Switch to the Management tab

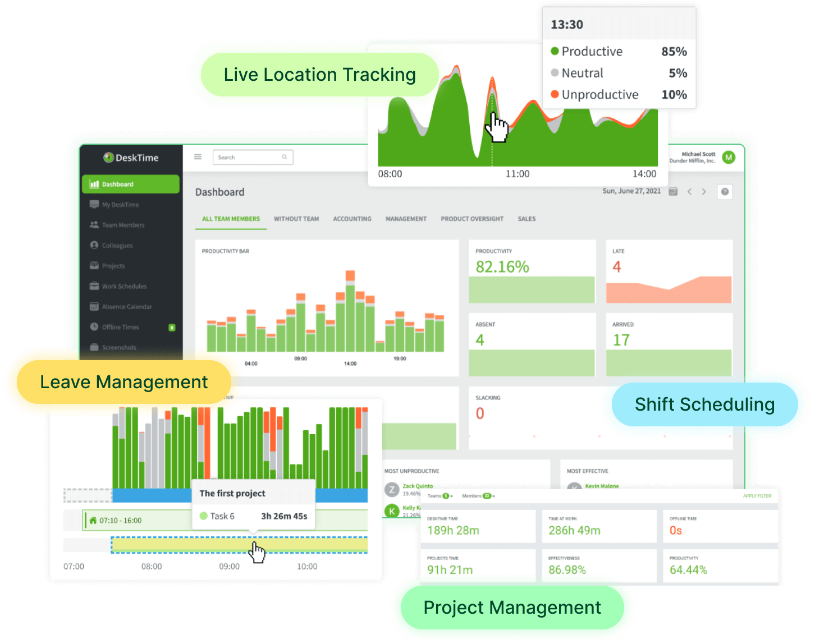coord(406,219)
